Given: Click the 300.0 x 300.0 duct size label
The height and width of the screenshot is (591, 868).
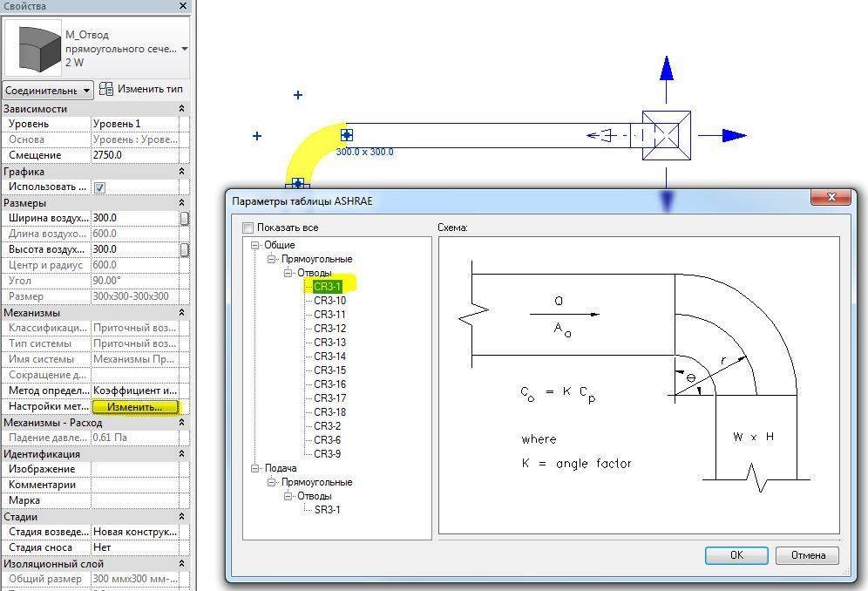Looking at the screenshot, I should [365, 152].
